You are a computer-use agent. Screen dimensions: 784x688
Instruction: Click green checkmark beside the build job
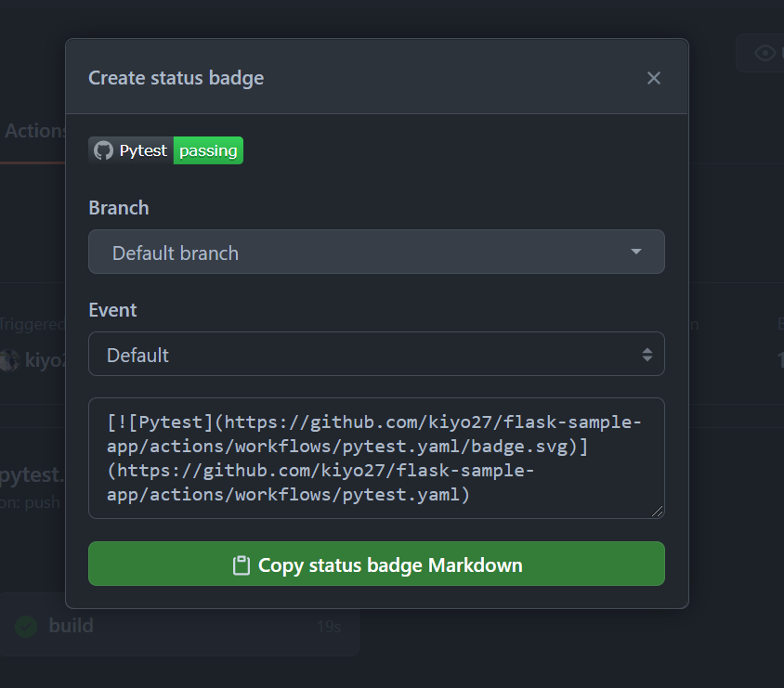(x=25, y=626)
